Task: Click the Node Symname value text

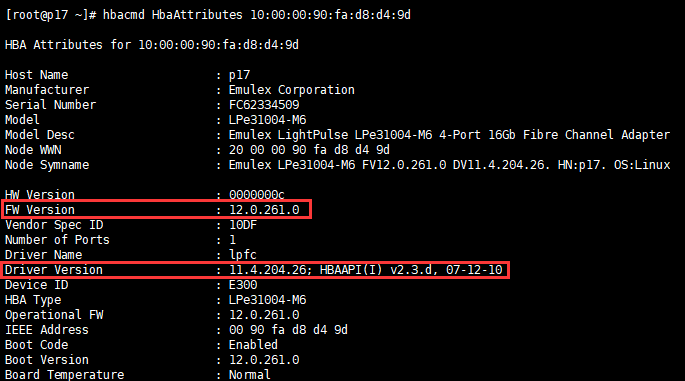Action: click(x=449, y=165)
